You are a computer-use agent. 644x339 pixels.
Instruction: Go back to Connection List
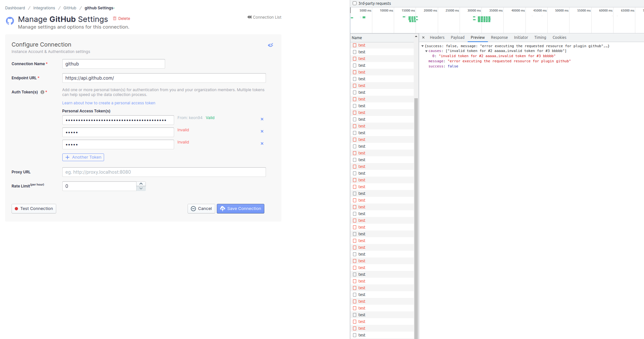tap(264, 17)
